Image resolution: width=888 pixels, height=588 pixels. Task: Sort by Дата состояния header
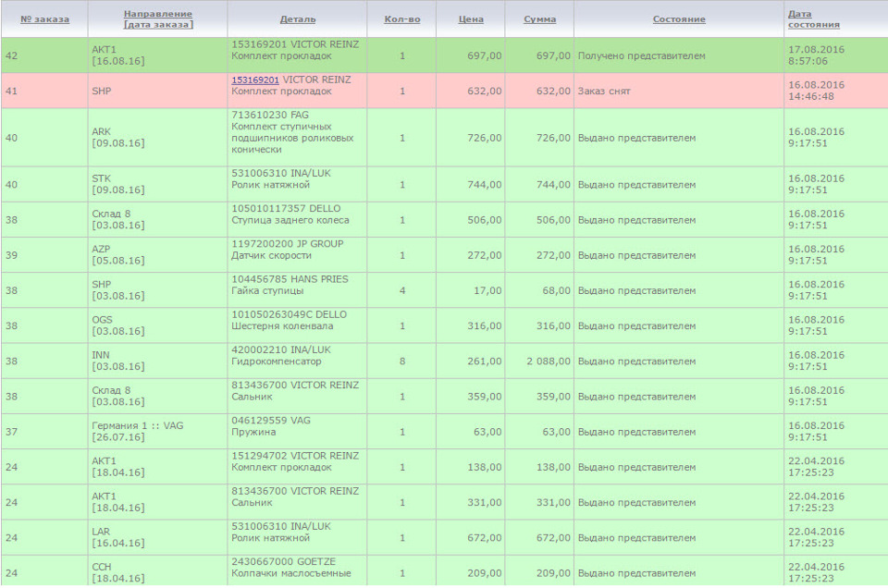[814, 19]
